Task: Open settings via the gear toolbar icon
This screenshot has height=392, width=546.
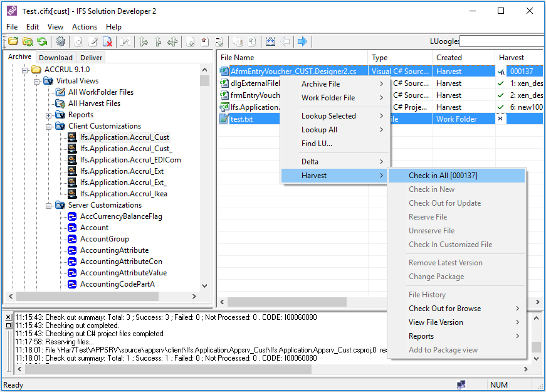Action: [61, 42]
